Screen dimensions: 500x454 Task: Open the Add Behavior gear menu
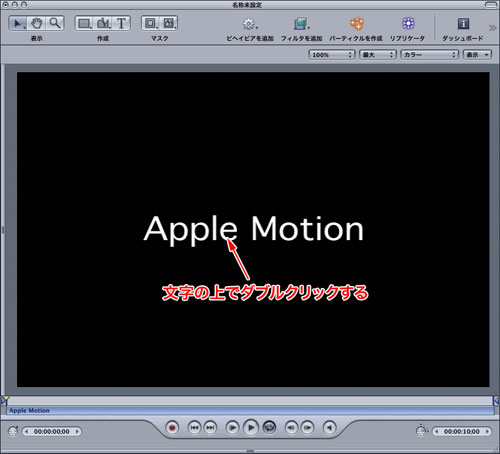(x=249, y=24)
